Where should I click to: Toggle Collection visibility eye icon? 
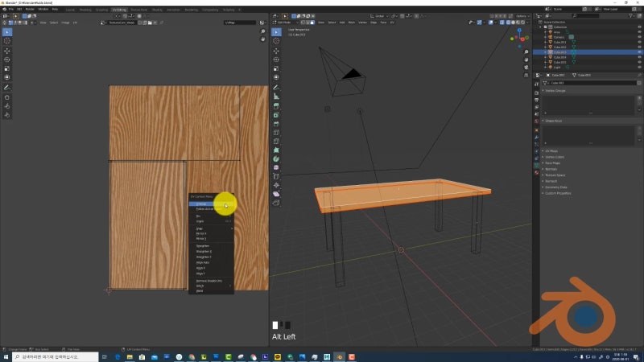point(639,27)
